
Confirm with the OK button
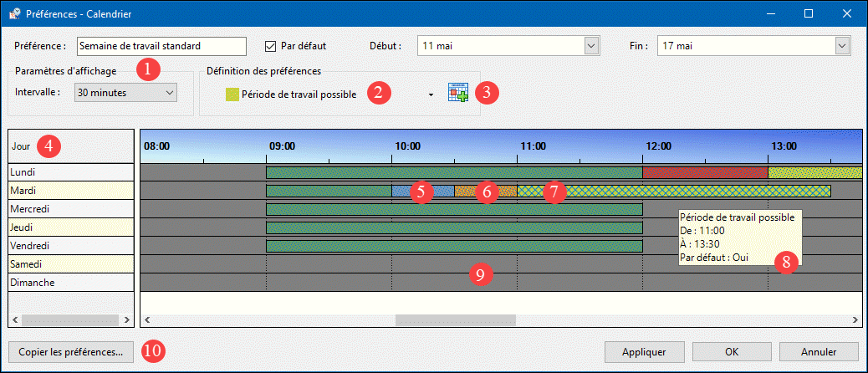click(x=731, y=351)
